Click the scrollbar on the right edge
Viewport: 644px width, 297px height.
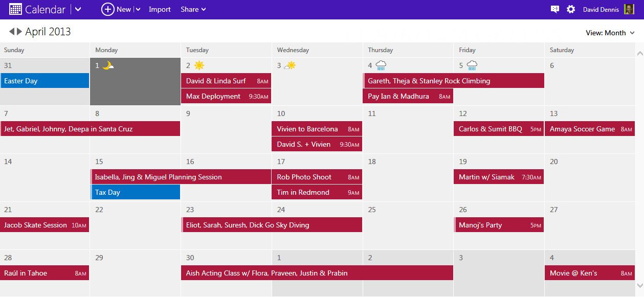coord(640,153)
